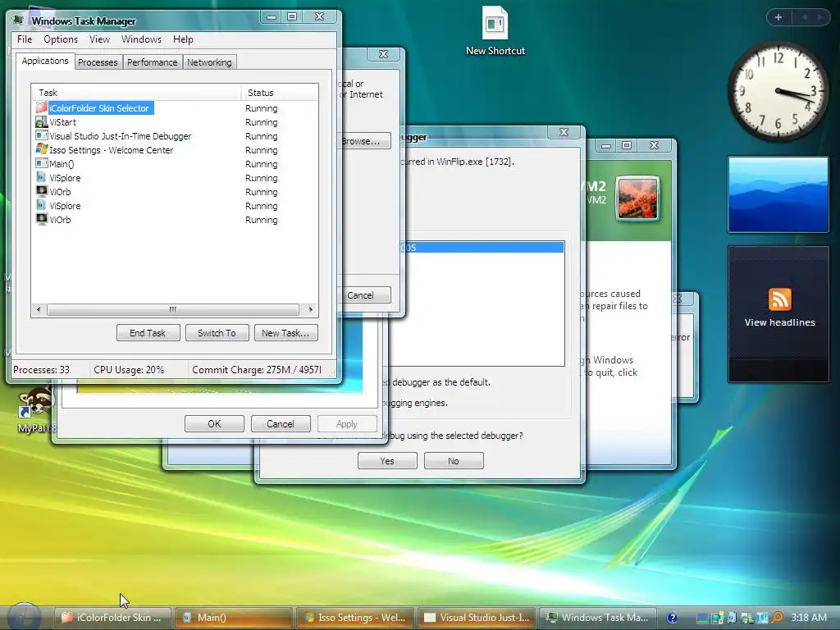Click No in the Just-In-Time Debugger dialog

(x=453, y=461)
